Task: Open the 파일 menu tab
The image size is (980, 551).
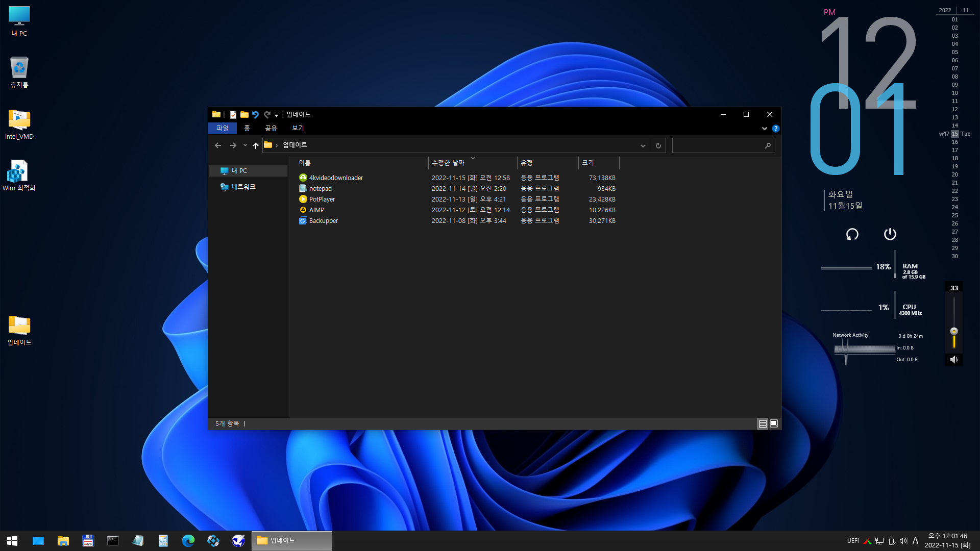Action: tap(223, 128)
